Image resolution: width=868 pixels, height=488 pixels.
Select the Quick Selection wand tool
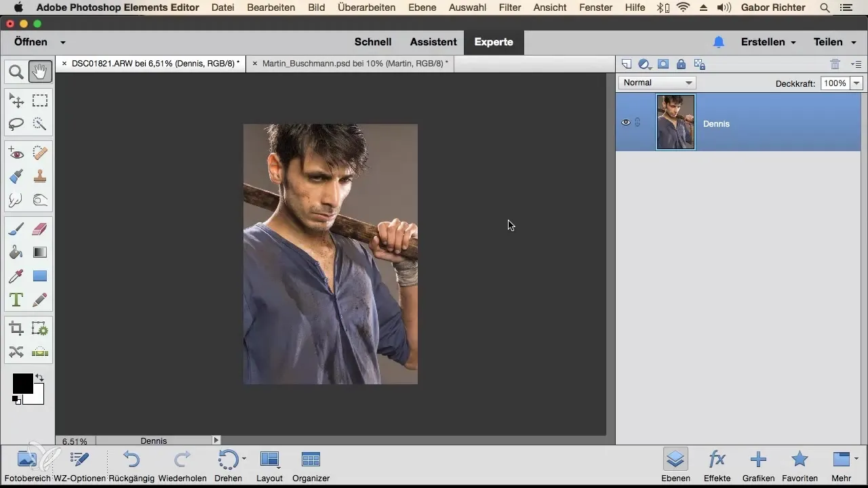(40, 124)
